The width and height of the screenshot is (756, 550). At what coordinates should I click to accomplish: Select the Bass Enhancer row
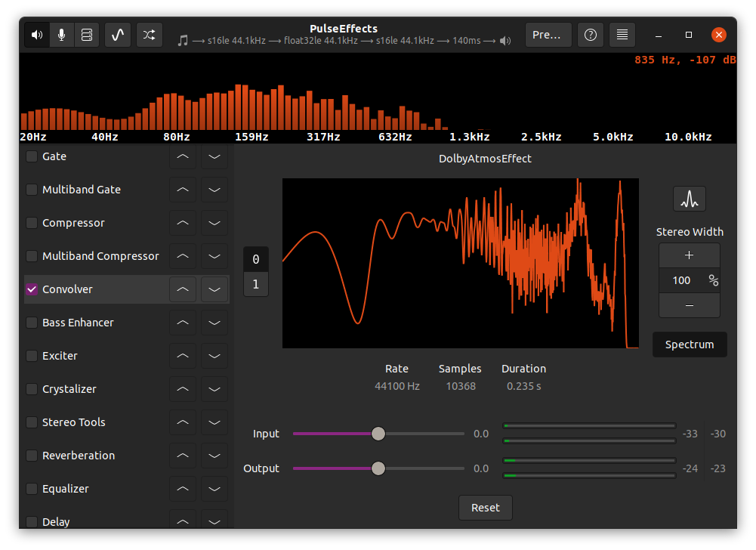126,323
